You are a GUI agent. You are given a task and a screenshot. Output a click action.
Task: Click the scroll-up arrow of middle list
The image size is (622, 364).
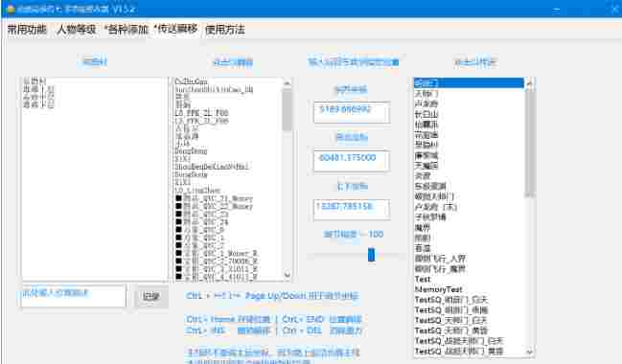pyautogui.click(x=288, y=83)
